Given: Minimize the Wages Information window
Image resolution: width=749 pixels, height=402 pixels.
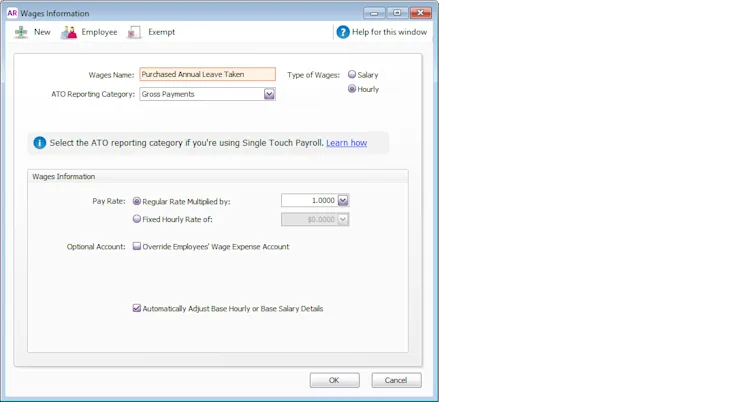Looking at the screenshot, I should (374, 13).
